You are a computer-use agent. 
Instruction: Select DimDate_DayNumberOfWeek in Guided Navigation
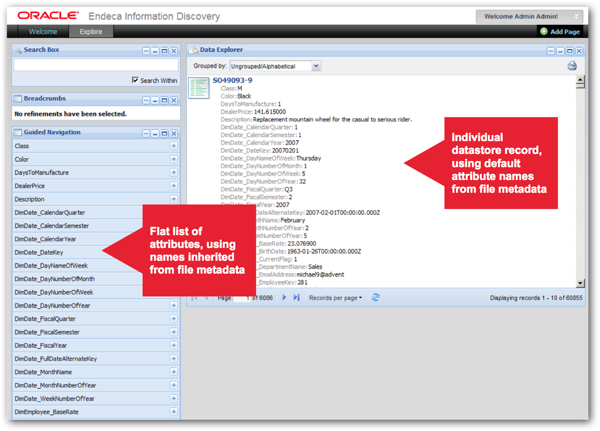point(54,292)
